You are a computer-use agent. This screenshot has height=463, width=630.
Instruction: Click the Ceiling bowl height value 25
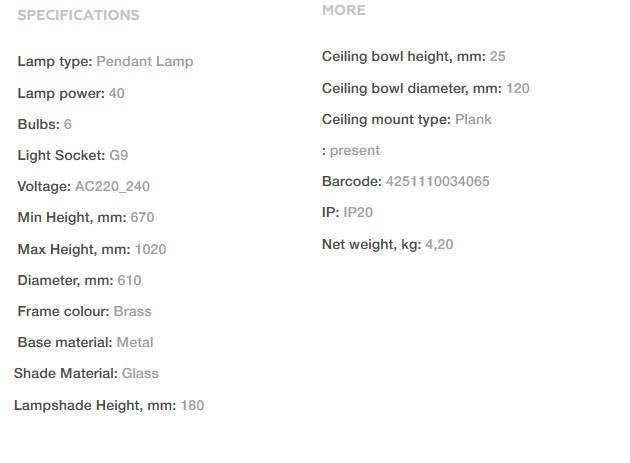pyautogui.click(x=497, y=56)
